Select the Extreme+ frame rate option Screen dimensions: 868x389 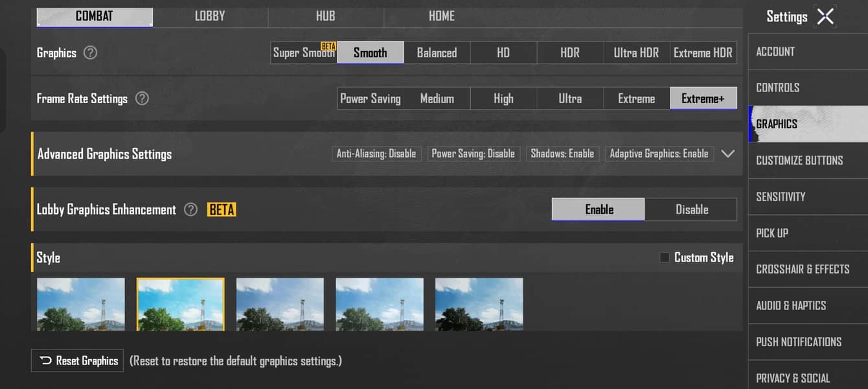coord(703,99)
